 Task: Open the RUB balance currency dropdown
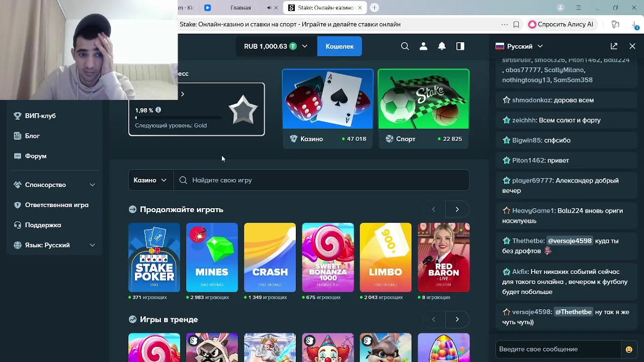276,46
